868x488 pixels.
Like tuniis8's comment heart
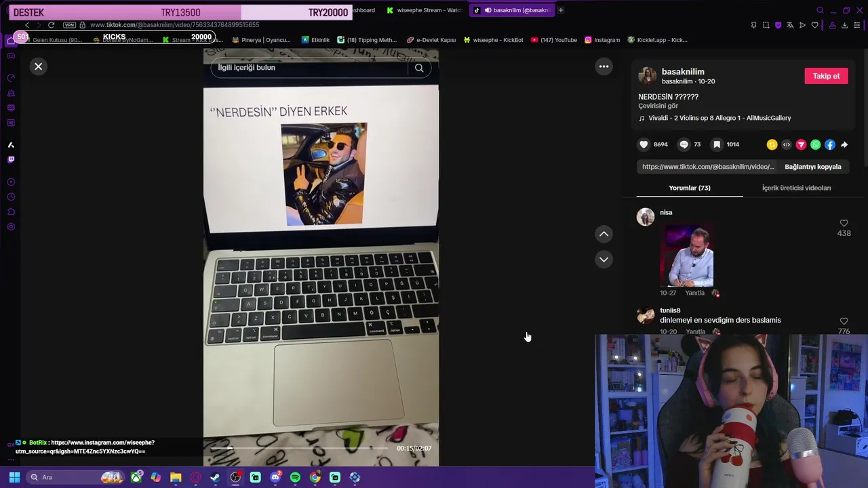coord(844,321)
